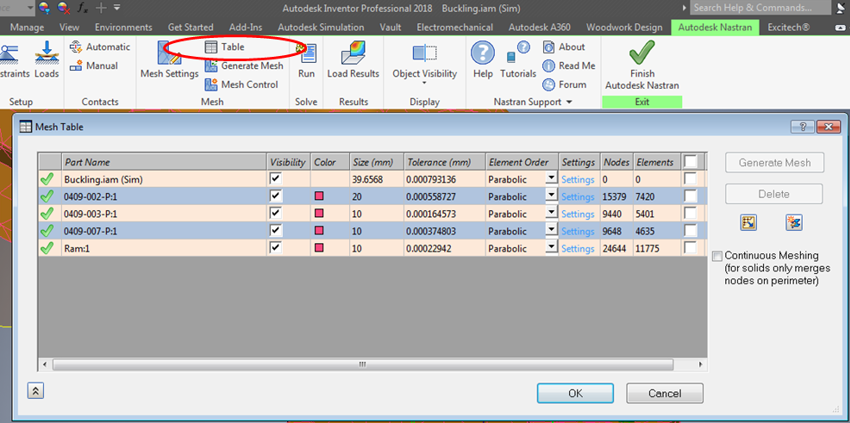
Task: Check the select-all checkbox in table header
Action: (690, 162)
